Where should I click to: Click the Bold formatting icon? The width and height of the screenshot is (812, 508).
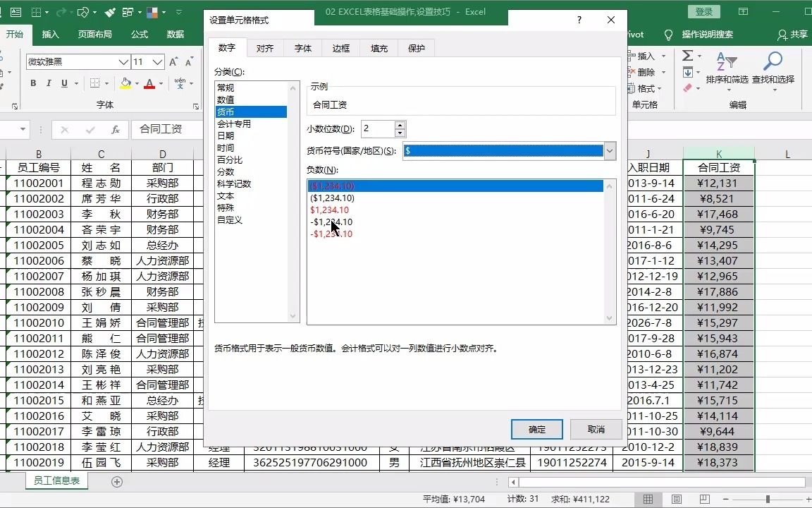(33, 83)
